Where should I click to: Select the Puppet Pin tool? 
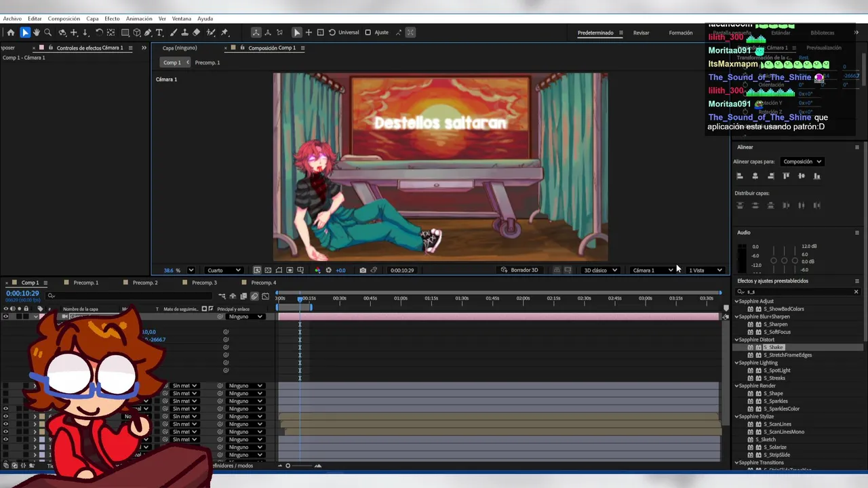(x=224, y=33)
